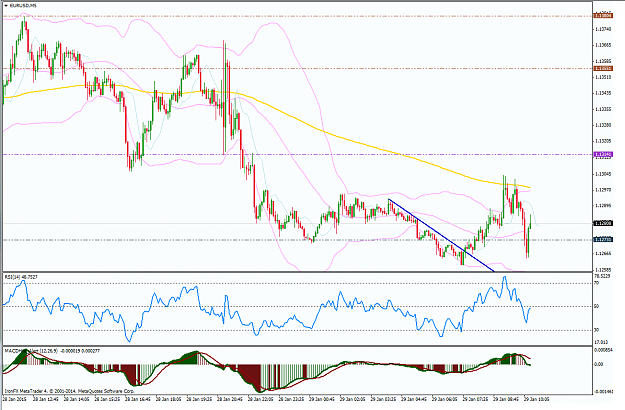Click the 29 Jan 02:05 time axis label

(x=352, y=398)
